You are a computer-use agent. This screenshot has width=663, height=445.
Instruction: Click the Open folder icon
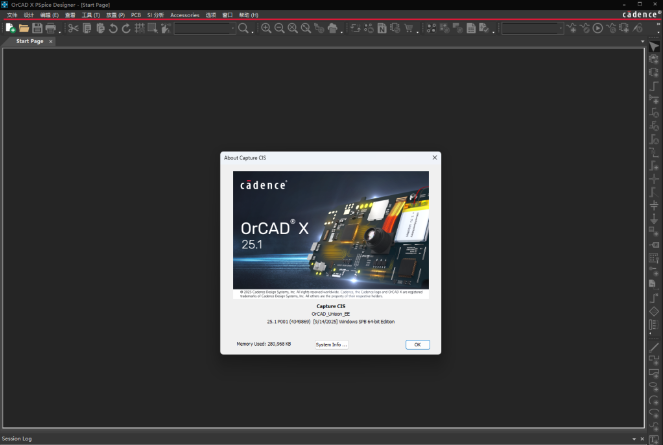coord(24,29)
